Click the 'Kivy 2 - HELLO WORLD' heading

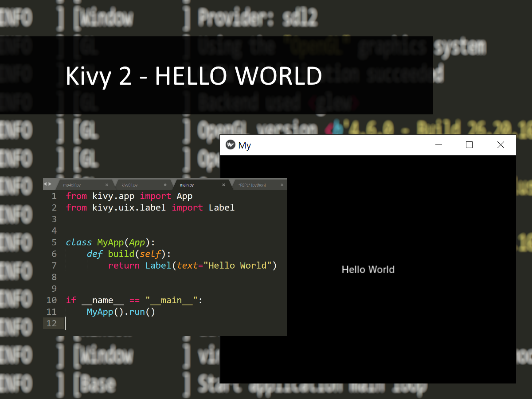pos(194,76)
